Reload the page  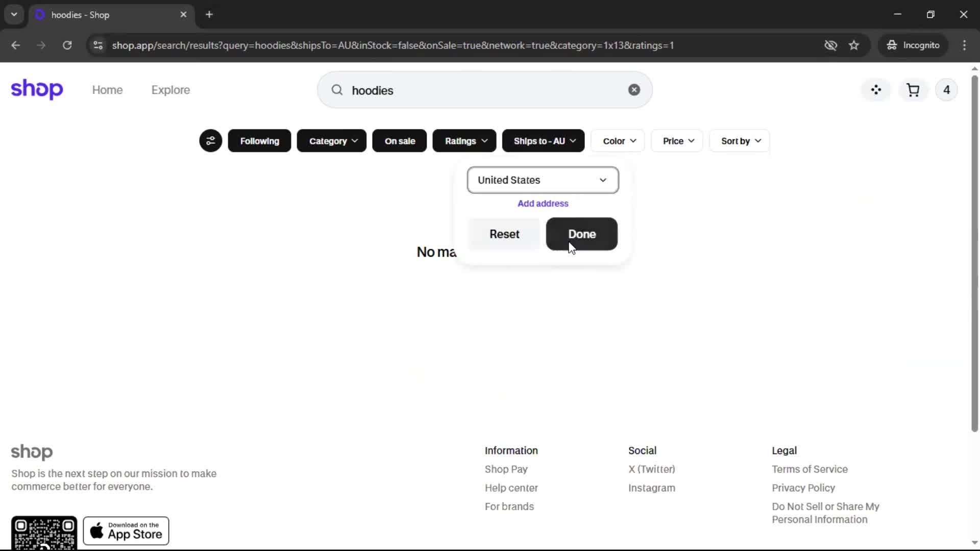pyautogui.click(x=67, y=45)
